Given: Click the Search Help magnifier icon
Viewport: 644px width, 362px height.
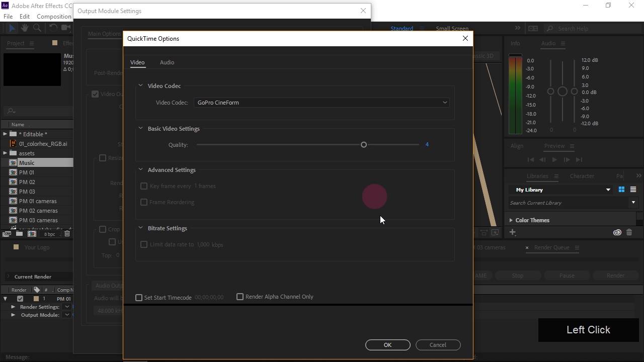Looking at the screenshot, I should pyautogui.click(x=550, y=29).
